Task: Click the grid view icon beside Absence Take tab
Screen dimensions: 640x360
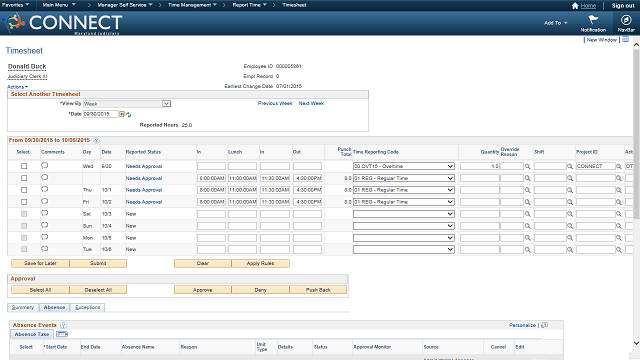Action: 62,334
